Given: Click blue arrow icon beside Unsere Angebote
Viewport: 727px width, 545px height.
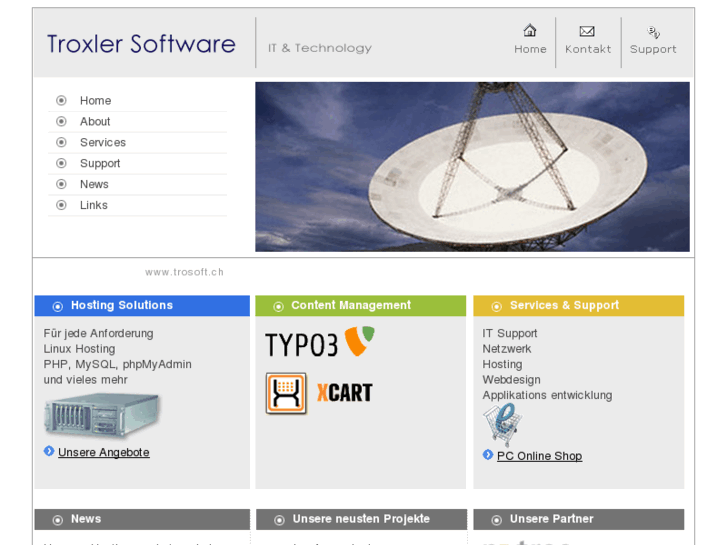Looking at the screenshot, I should point(49,451).
